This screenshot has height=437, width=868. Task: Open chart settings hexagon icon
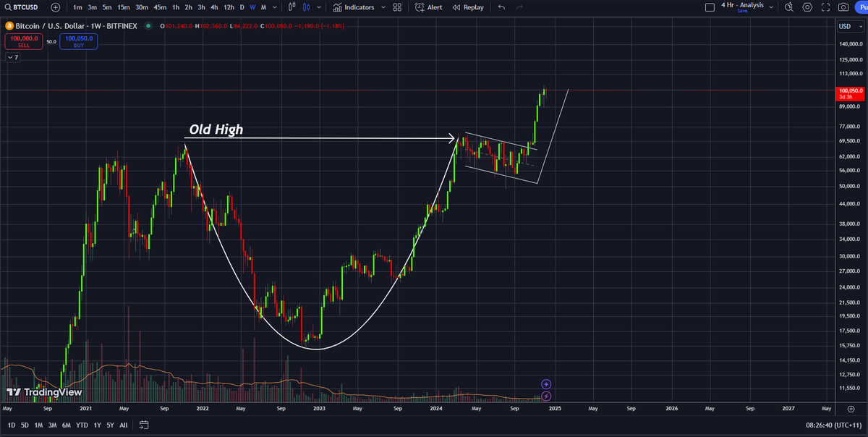click(x=807, y=7)
